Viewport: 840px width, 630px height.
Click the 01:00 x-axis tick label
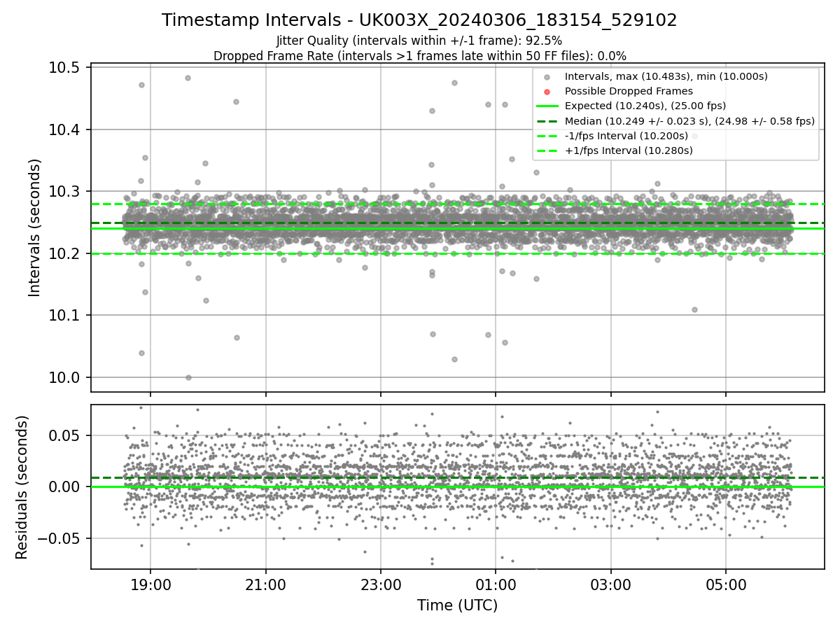[496, 584]
